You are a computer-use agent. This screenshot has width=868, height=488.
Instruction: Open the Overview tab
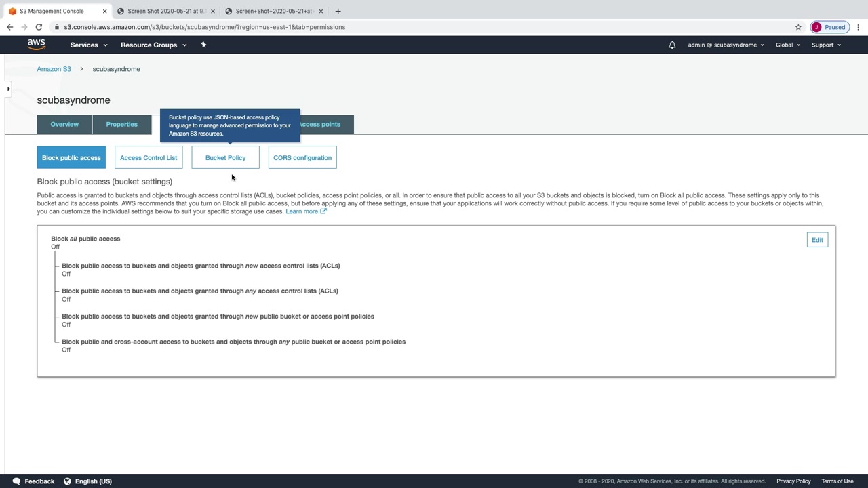(x=64, y=124)
